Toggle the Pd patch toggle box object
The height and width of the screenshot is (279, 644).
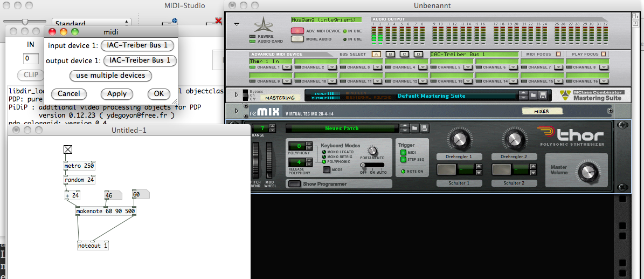(x=68, y=149)
